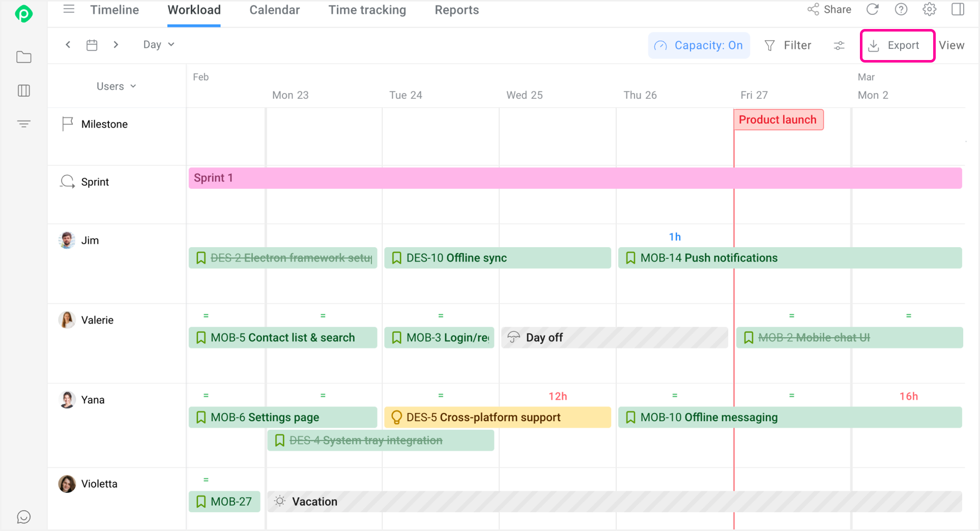The image size is (980, 531).
Task: Select the Product launch milestone
Action: pos(778,120)
